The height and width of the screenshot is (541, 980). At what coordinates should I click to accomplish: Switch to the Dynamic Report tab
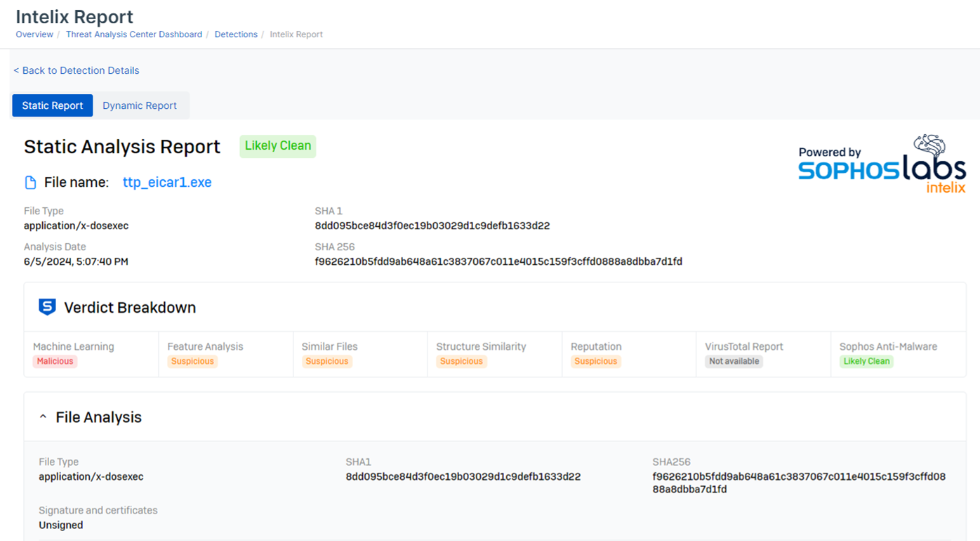coord(140,105)
